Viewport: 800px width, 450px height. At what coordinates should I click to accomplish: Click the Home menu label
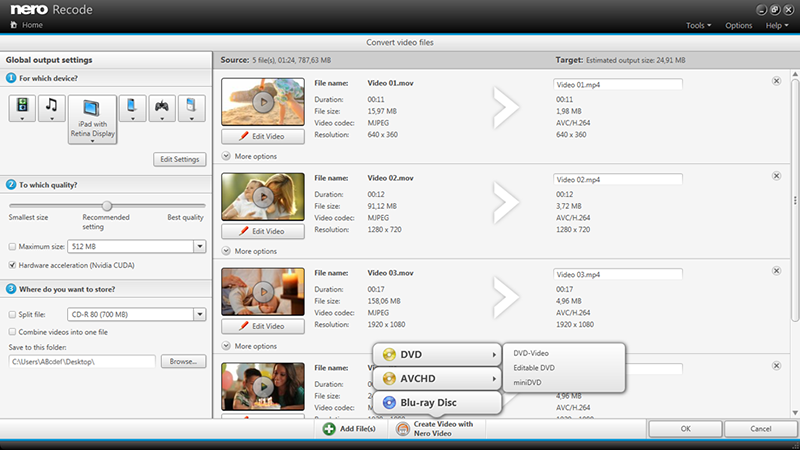32,24
